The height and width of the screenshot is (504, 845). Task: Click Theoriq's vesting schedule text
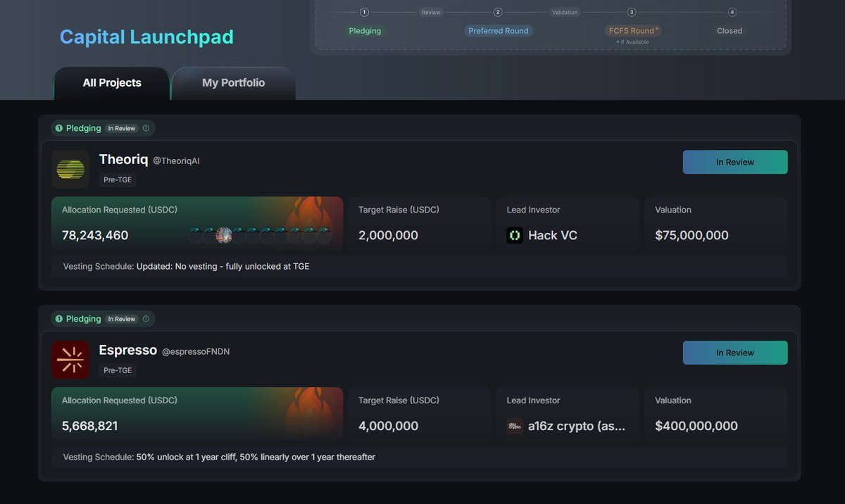(187, 267)
